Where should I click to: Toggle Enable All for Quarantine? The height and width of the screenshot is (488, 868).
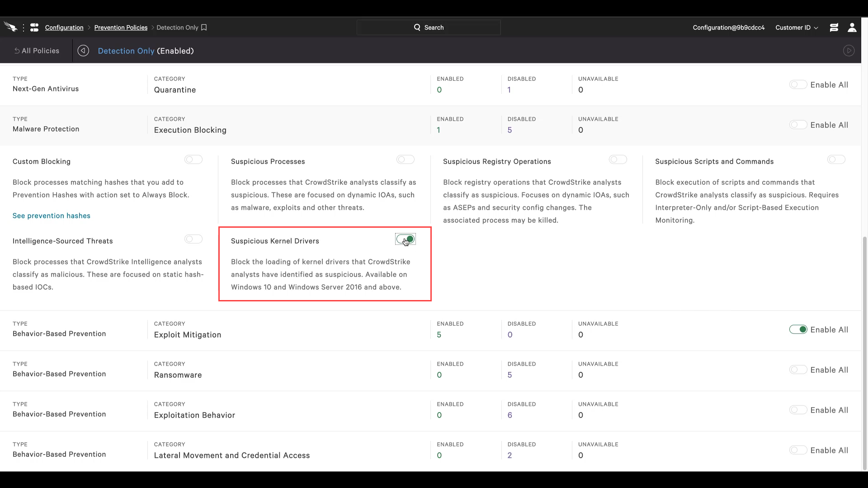[x=798, y=84]
